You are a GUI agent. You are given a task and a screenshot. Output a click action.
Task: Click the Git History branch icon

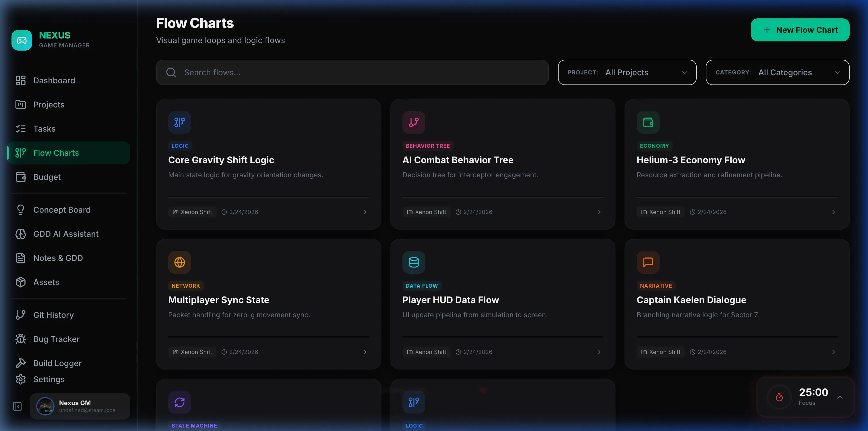click(x=21, y=315)
